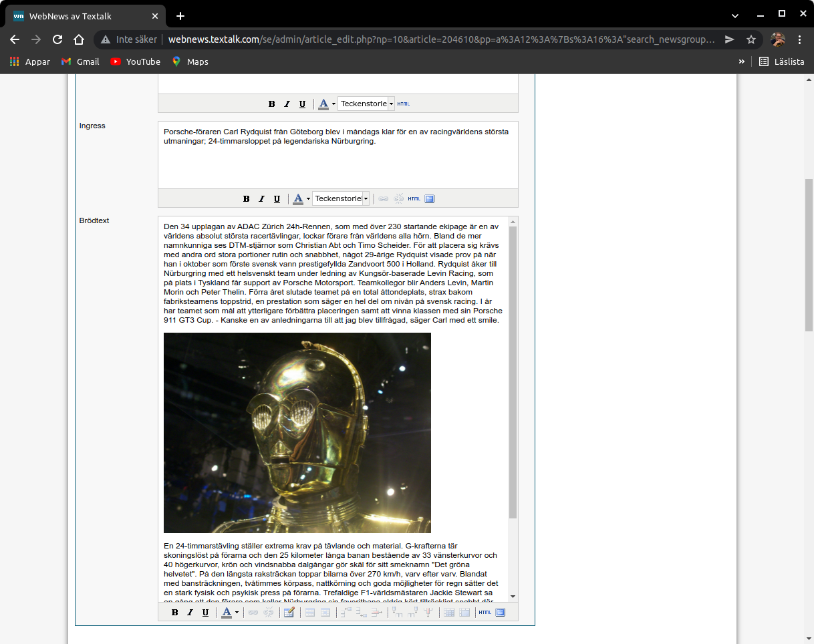Open the browser home page
Screen dimensions: 814x644
click(x=79, y=39)
